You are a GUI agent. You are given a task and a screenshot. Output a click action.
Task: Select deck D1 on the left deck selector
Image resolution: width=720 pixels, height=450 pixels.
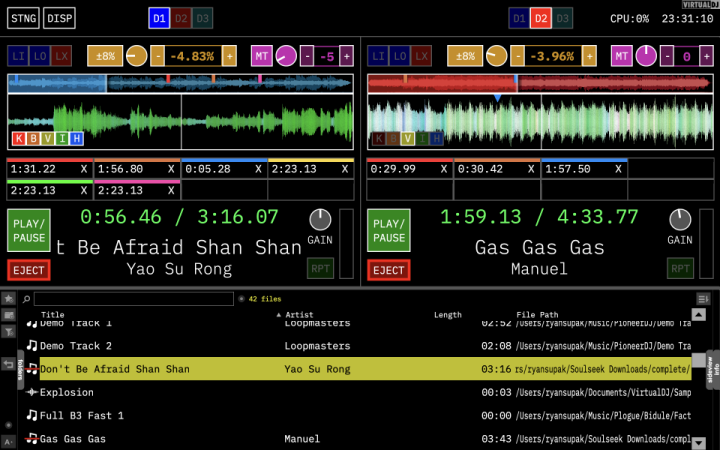click(x=159, y=18)
